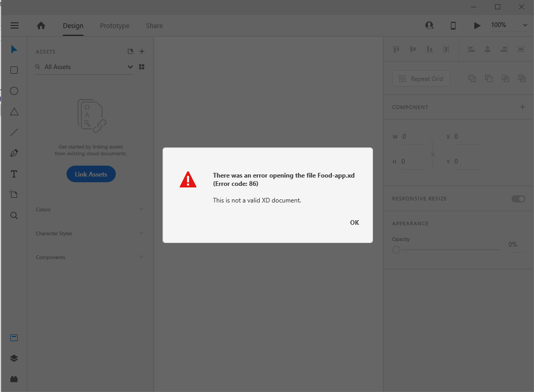Pick the Ellipse tool

[x=14, y=91]
